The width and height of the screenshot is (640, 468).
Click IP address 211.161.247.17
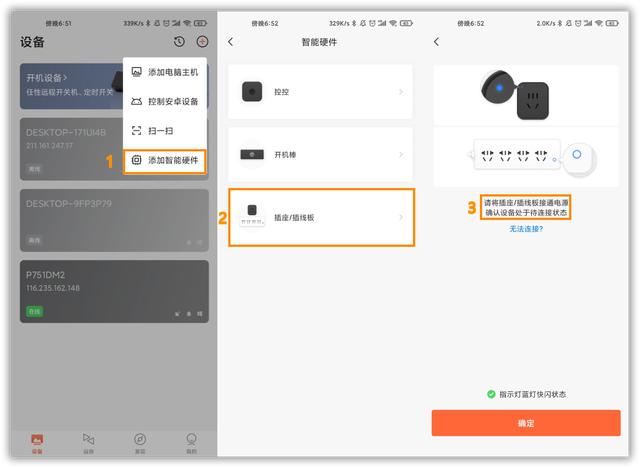(49, 146)
